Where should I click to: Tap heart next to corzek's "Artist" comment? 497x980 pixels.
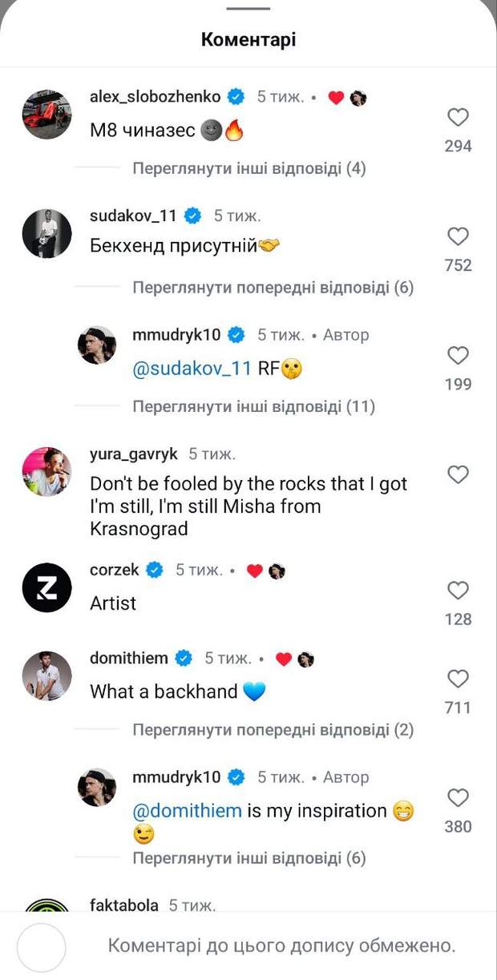click(458, 591)
